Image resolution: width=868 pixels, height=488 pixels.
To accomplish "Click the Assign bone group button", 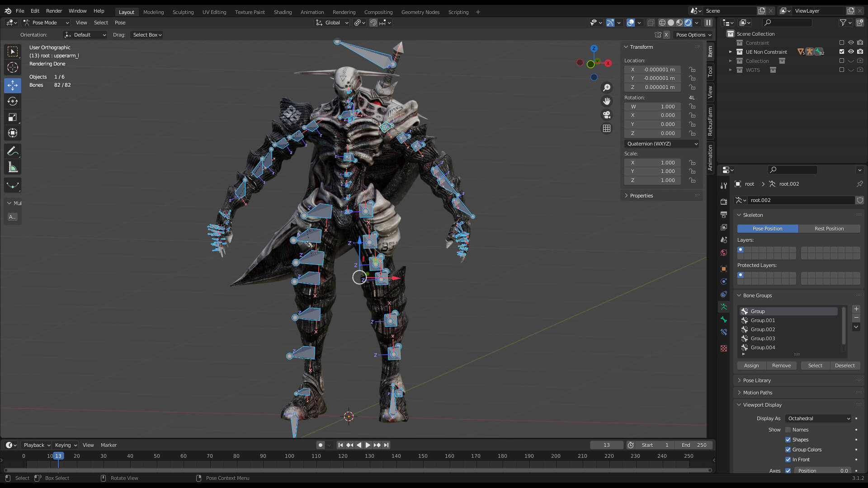I will click(x=751, y=366).
